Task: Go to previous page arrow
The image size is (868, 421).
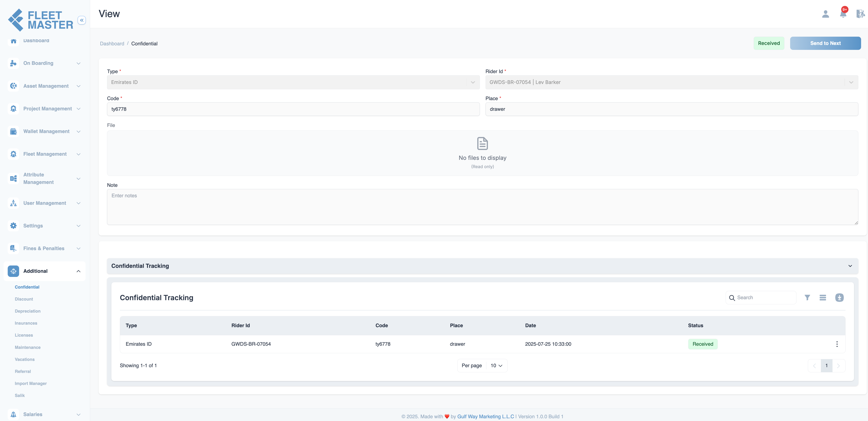Action: 814,366
